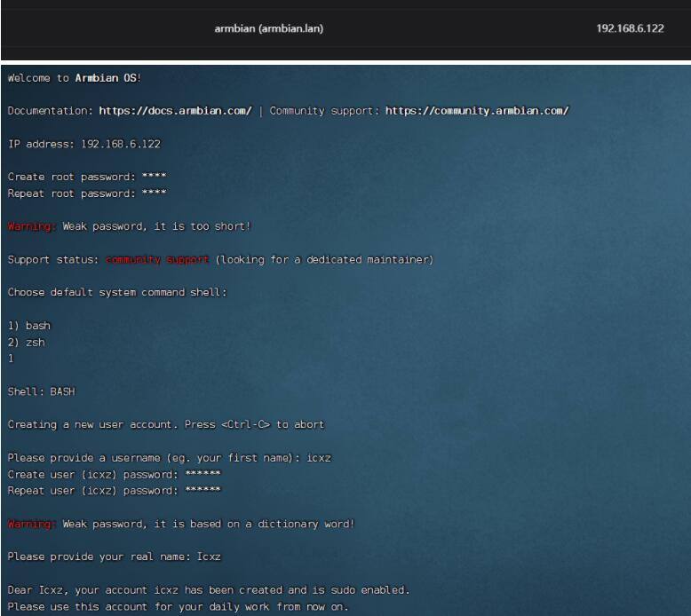Screen dimensions: 691x616
Task: Click the 'Dear Icxz' account created message
Action: 208,590
